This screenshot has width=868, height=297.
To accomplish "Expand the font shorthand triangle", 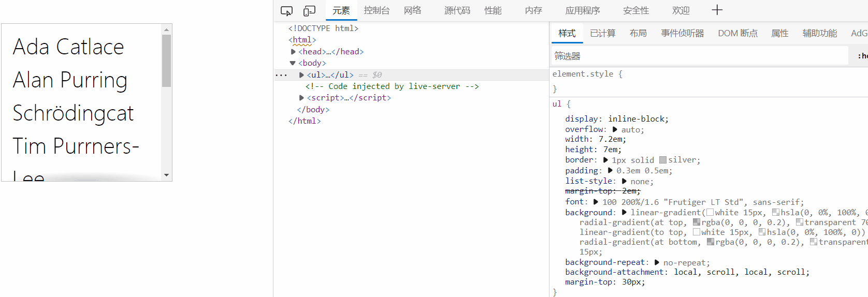I will coord(596,202).
